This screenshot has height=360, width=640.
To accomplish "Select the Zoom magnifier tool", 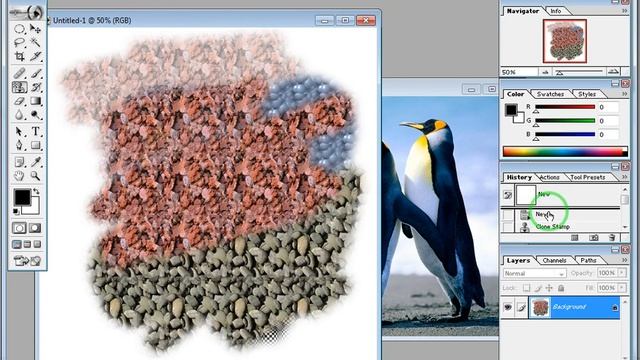I will (36, 176).
